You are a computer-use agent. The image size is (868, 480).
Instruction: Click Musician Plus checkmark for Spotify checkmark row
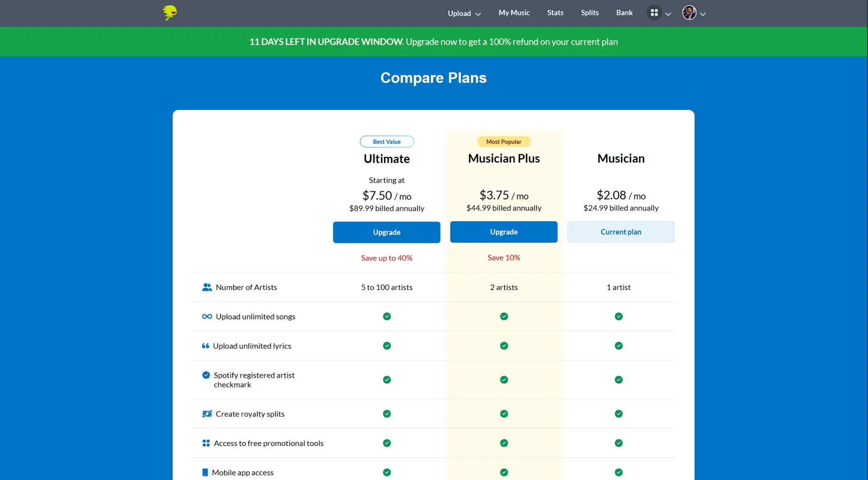click(x=504, y=380)
